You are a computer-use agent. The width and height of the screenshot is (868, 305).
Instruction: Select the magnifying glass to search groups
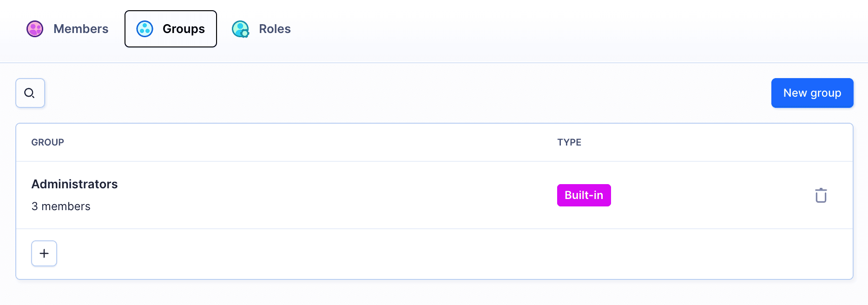tap(30, 93)
